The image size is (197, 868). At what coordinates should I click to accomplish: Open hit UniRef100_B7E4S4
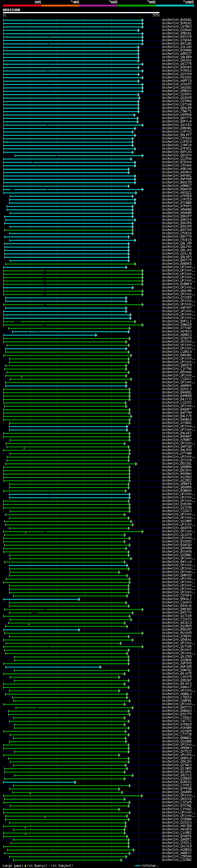pos(177,162)
